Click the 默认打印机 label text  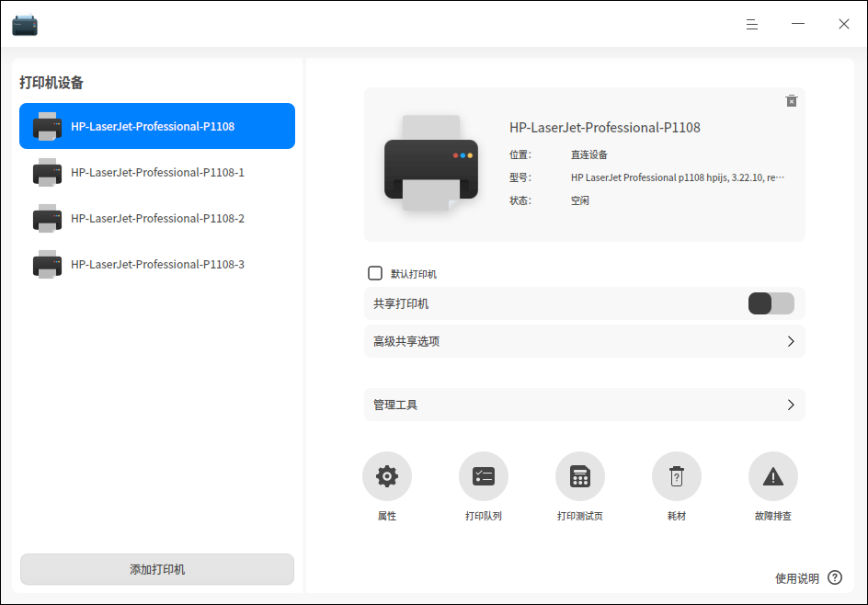(x=414, y=274)
